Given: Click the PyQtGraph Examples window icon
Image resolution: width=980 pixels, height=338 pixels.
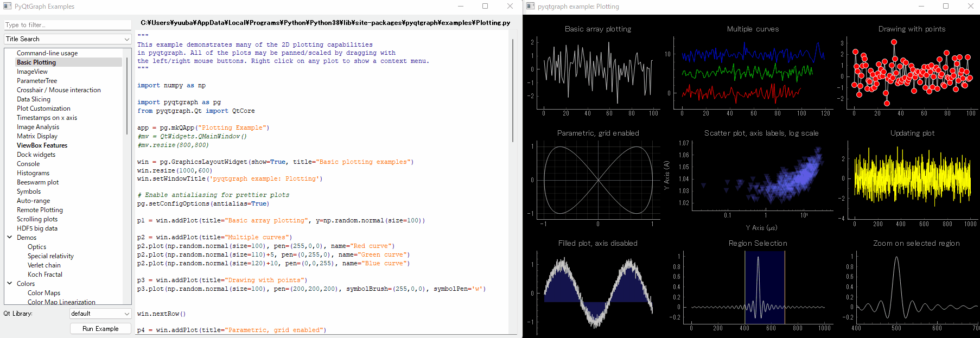Looking at the screenshot, I should (x=8, y=7).
